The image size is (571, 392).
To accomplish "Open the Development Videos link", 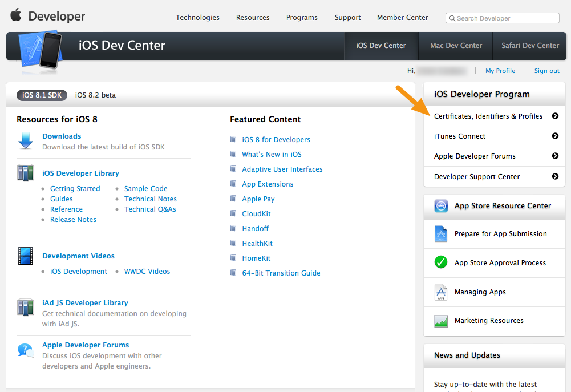I will [x=78, y=256].
